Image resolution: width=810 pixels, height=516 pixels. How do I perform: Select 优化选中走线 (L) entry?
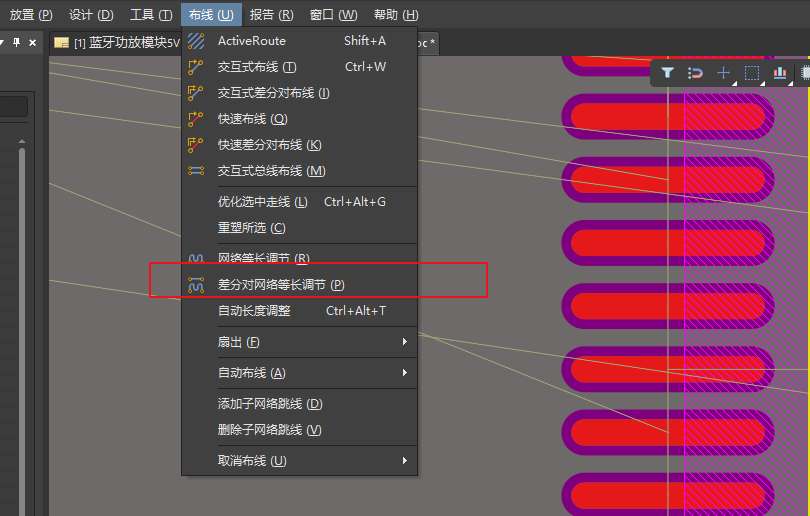[x=299, y=202]
